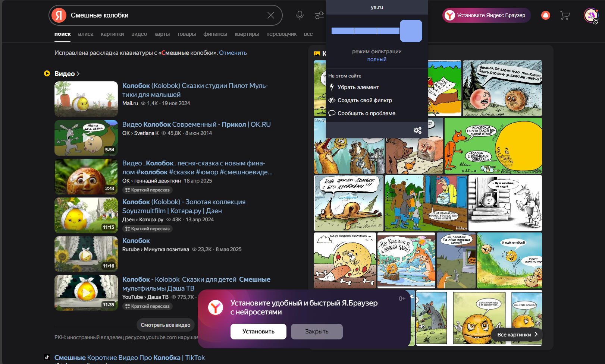
Task: Play the 11:35 Kolobok video thumbnail
Action: click(86, 293)
